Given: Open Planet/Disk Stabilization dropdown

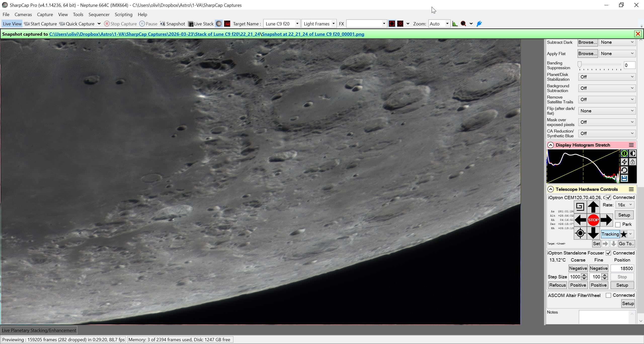Looking at the screenshot, I should (x=607, y=77).
